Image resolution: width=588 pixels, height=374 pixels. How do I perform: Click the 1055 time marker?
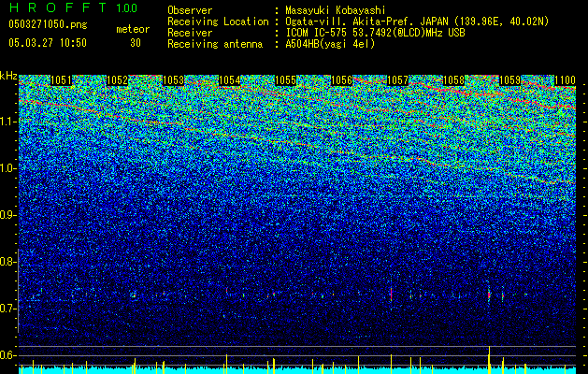[286, 80]
